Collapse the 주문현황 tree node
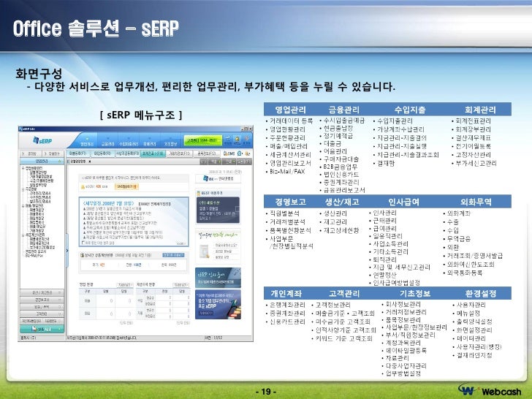The width and height of the screenshot is (532, 399). point(23,189)
